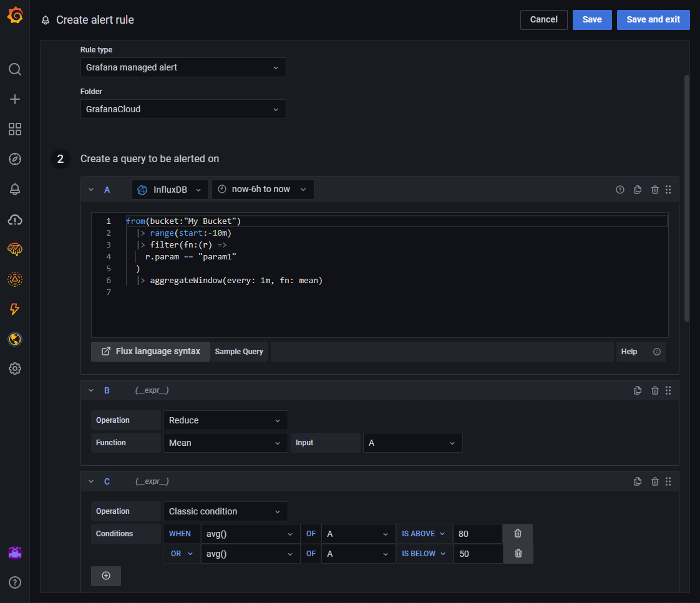
Task: Click the Save button
Action: [x=592, y=19]
